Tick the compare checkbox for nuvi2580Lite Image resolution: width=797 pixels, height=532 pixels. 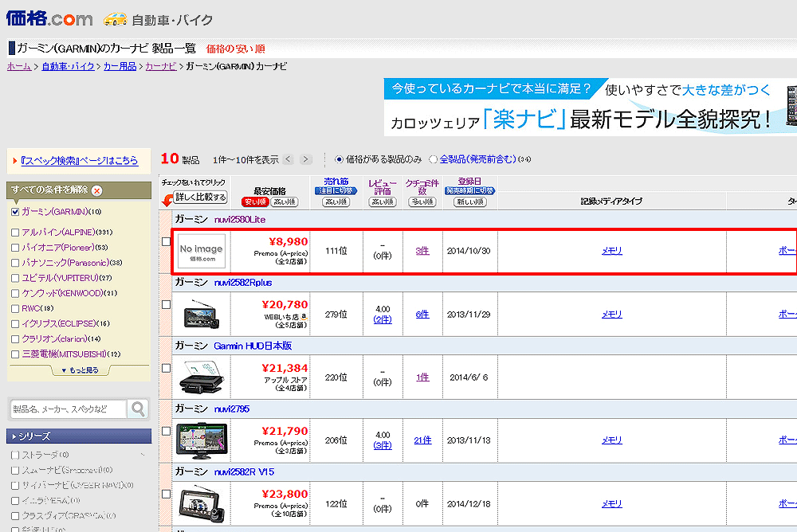coord(166,241)
